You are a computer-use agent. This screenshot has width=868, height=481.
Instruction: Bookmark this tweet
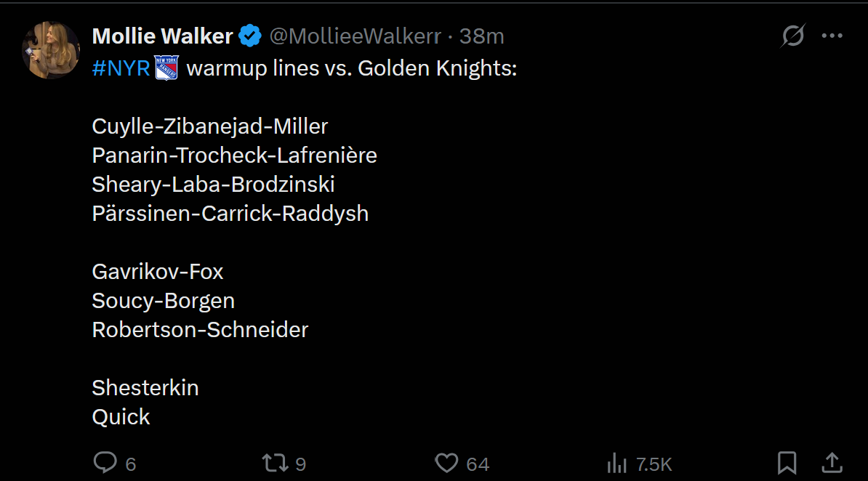point(787,463)
